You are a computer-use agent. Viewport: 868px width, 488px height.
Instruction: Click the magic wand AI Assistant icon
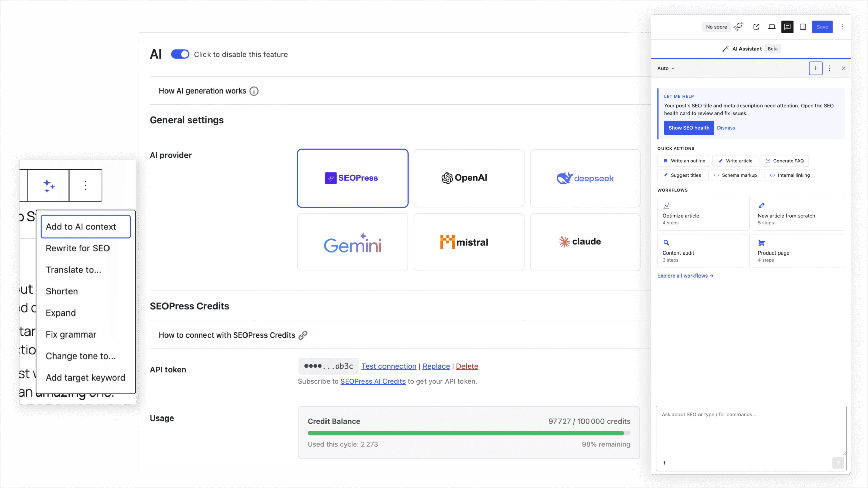(x=725, y=49)
